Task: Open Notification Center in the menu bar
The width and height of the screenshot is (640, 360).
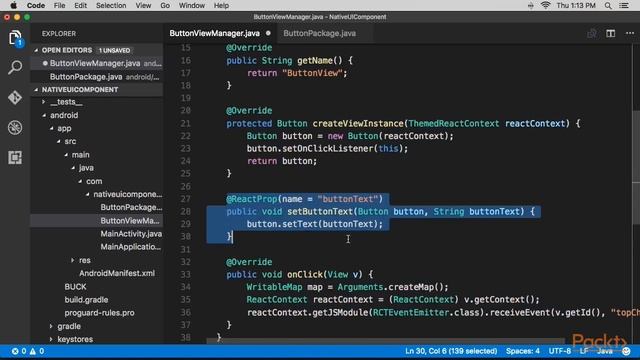Action: point(624,5)
